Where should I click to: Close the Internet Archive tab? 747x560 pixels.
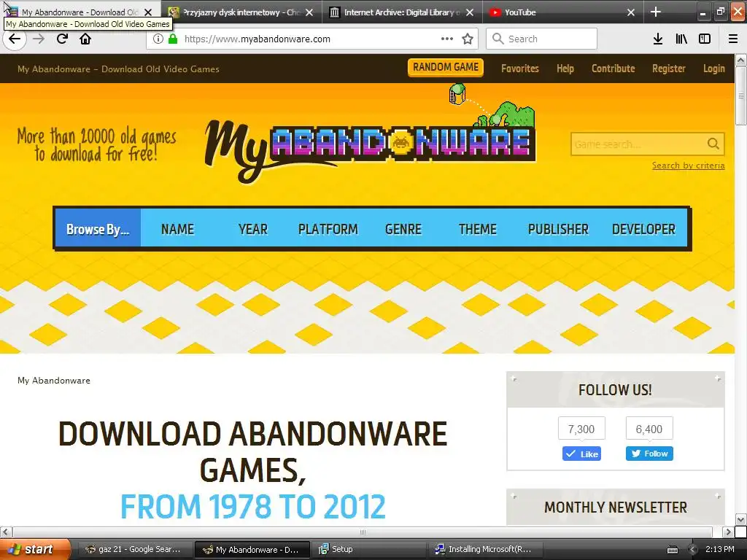click(x=470, y=12)
